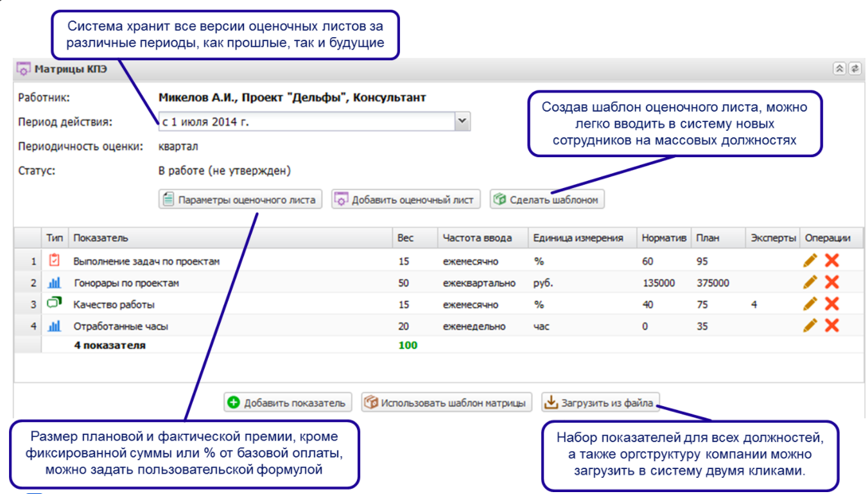
Task: Collapse the 'Матрицы КПЭ' panel with double-chevron
Action: [x=839, y=69]
